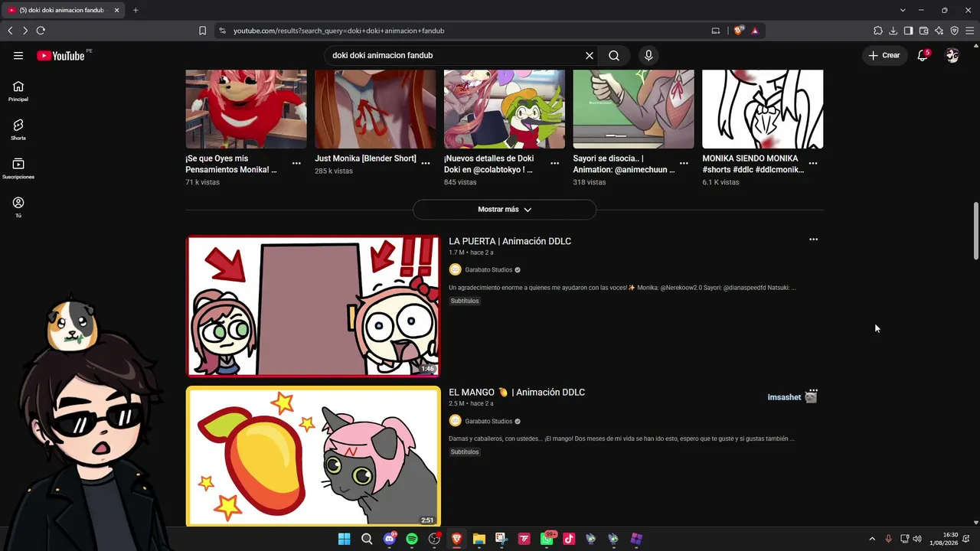Open WhatsApp from the taskbar
The image size is (980, 551).
(547, 539)
